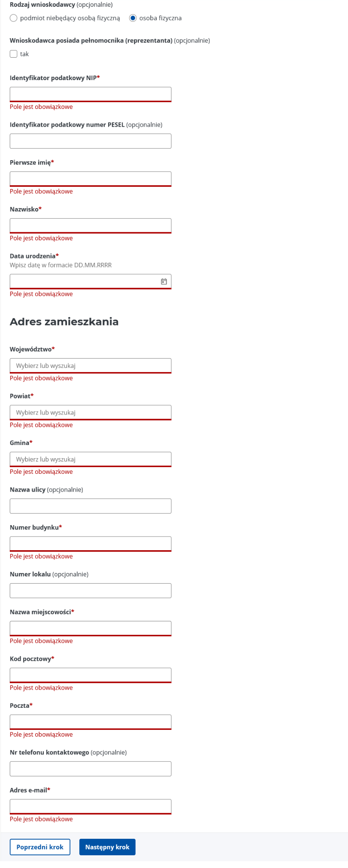Select 'podmiot niebędący osobą fizyczną' option
This screenshot has width=348, height=868.
coord(14,18)
